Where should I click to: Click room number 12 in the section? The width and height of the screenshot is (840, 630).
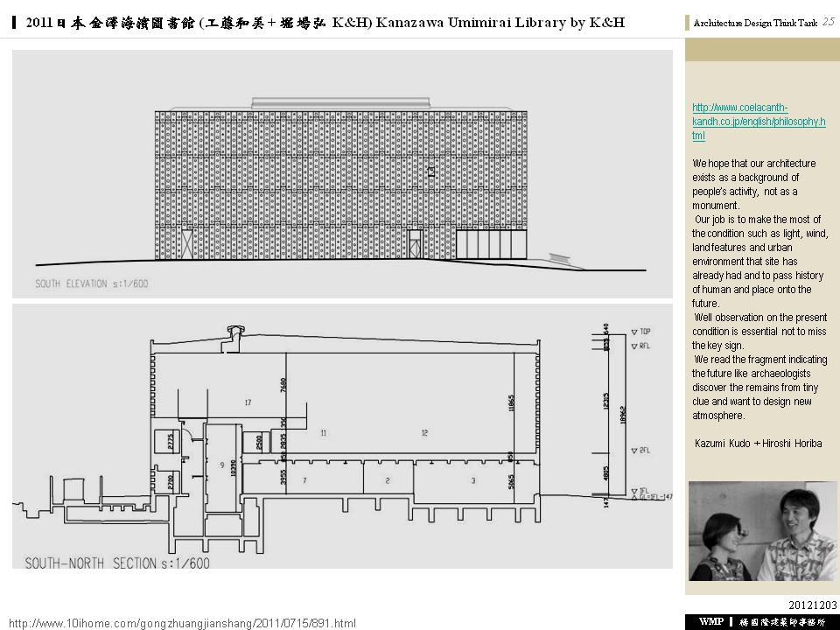point(424,432)
